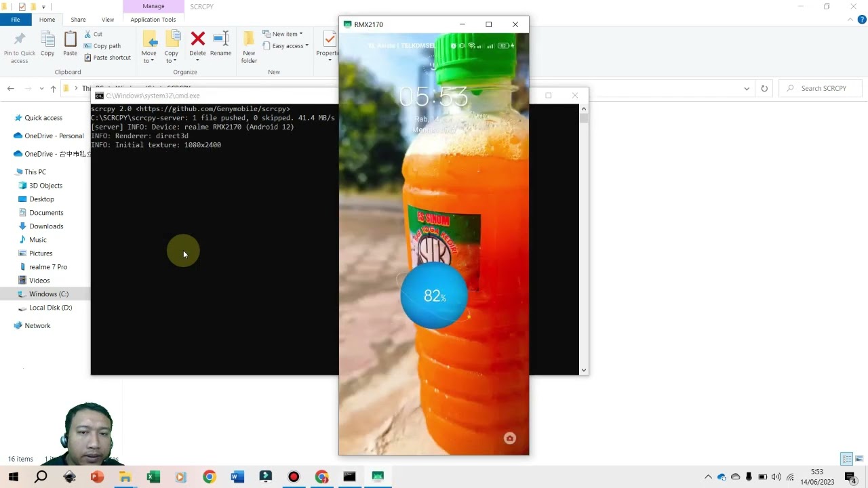The height and width of the screenshot is (488, 868).
Task: Select Quick access in navigation pane
Action: (43, 118)
